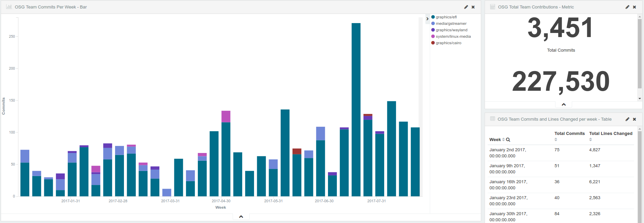Screen dimensions: 644x223
Task: Sort table by Total Commits
Action: tap(556, 139)
